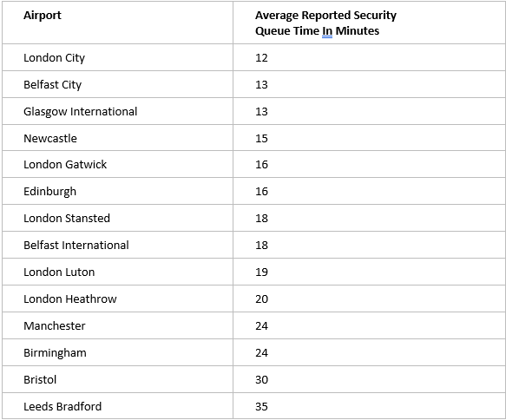The height and width of the screenshot is (420, 506).
Task: Click the 30 minutes value for Bristol
Action: (261, 380)
